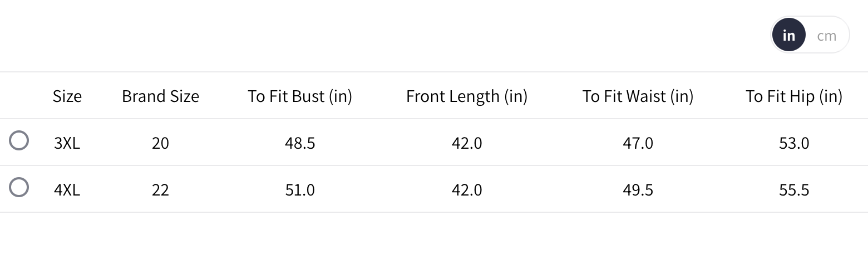
Task: Select the 3XL size radio button
Action: pyautogui.click(x=19, y=141)
